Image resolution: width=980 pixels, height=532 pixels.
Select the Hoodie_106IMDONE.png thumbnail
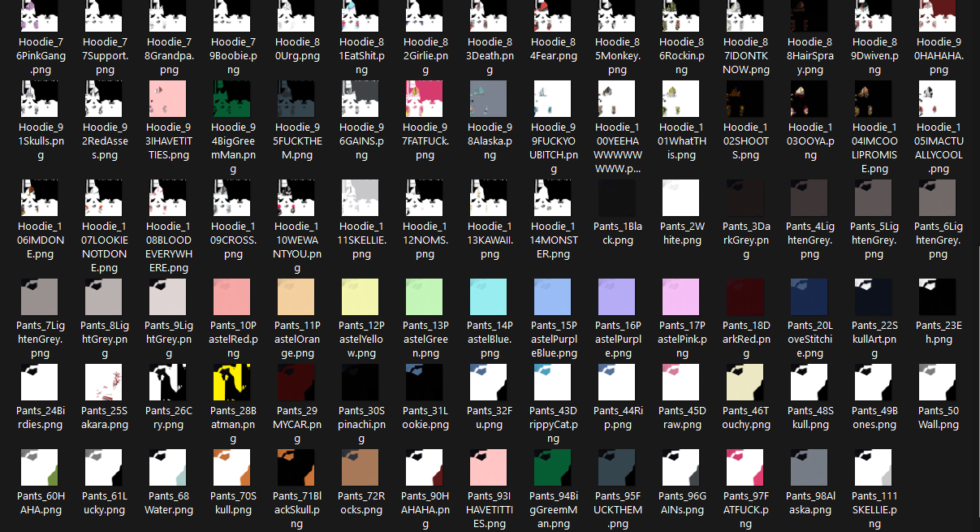pyautogui.click(x=38, y=199)
